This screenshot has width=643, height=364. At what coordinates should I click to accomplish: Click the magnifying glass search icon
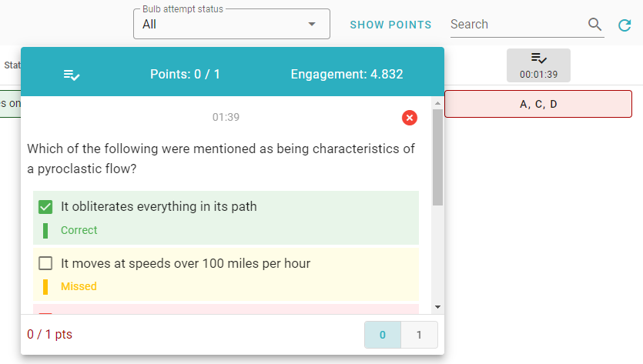click(x=594, y=25)
